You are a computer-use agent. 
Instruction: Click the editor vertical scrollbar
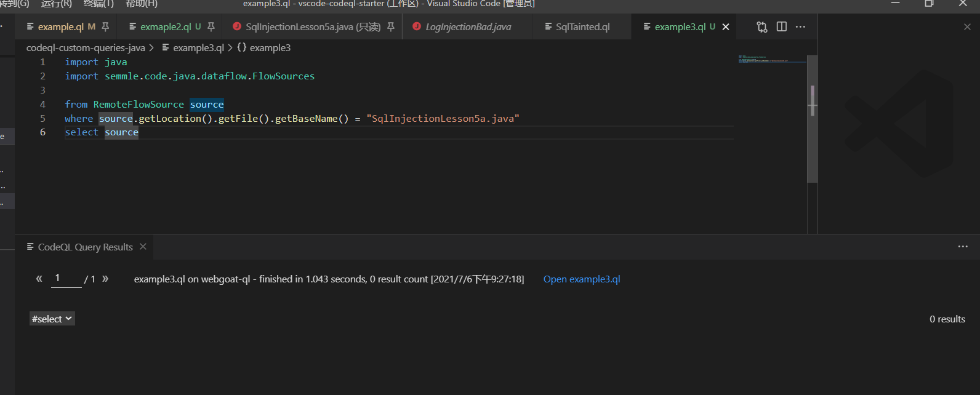click(x=813, y=119)
